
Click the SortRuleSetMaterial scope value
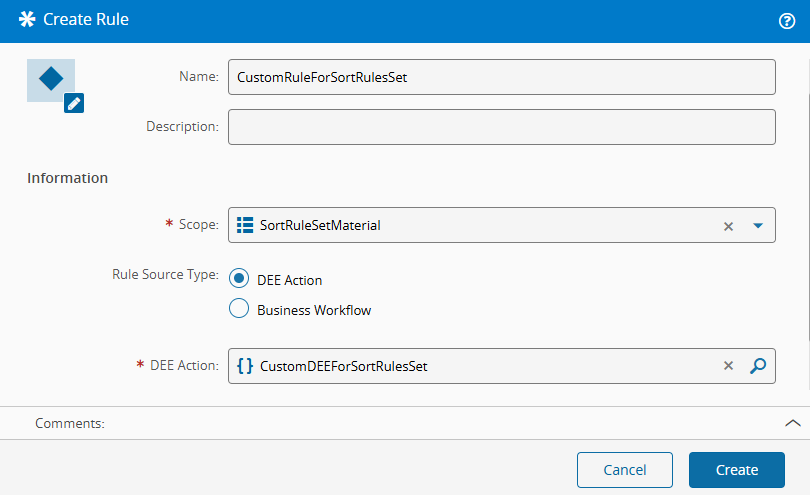[320, 226]
